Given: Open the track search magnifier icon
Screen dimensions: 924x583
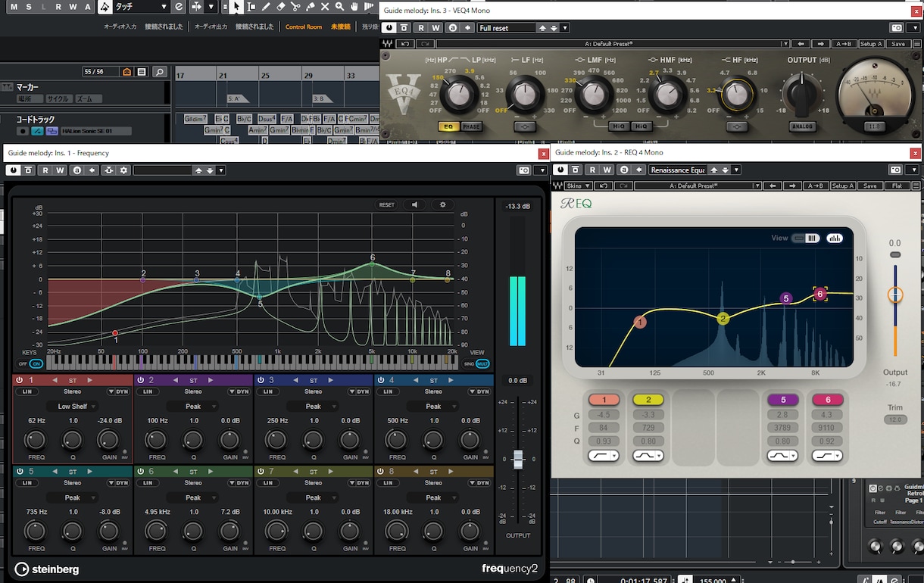Looking at the screenshot, I should click(159, 72).
